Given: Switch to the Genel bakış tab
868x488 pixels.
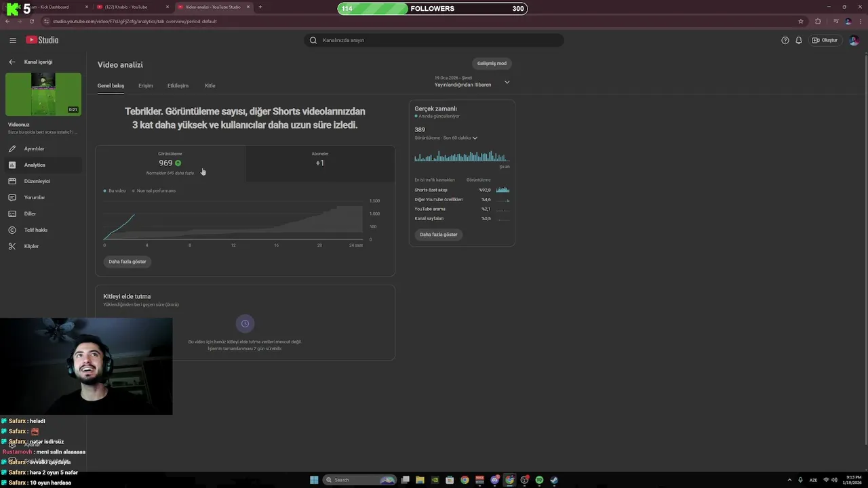Looking at the screenshot, I should pyautogui.click(x=111, y=85).
